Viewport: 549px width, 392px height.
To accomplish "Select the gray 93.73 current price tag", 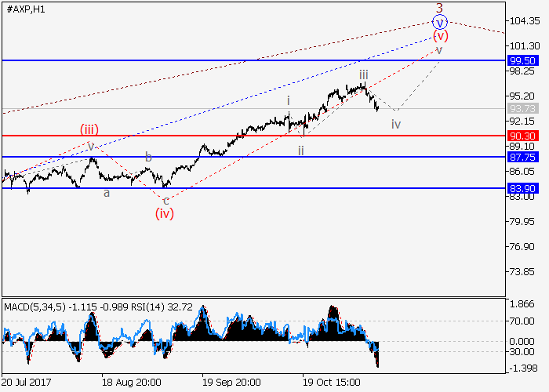I will (522, 108).
